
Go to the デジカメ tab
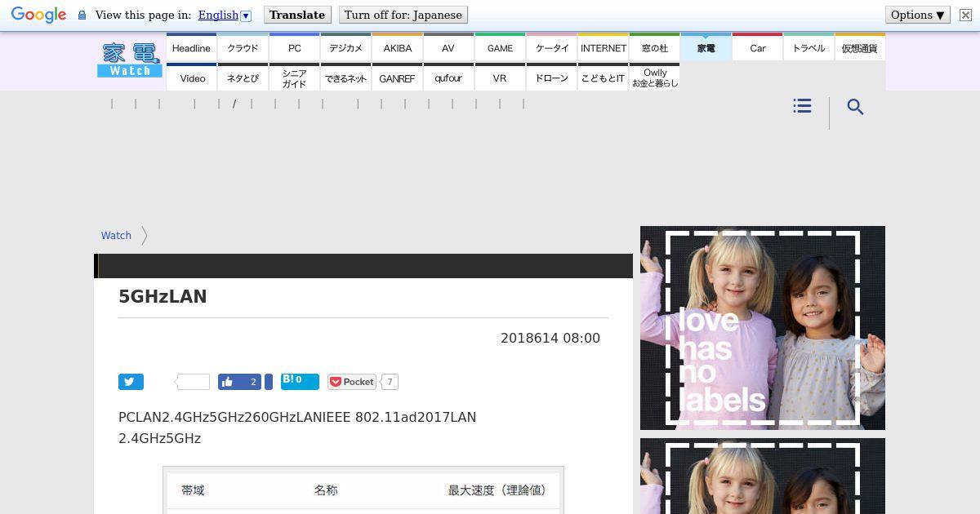345,47
